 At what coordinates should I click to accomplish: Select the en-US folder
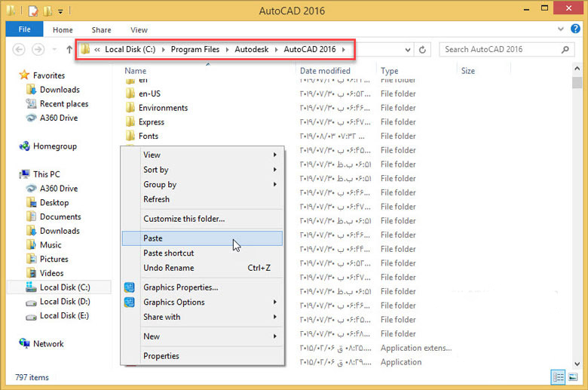click(143, 94)
